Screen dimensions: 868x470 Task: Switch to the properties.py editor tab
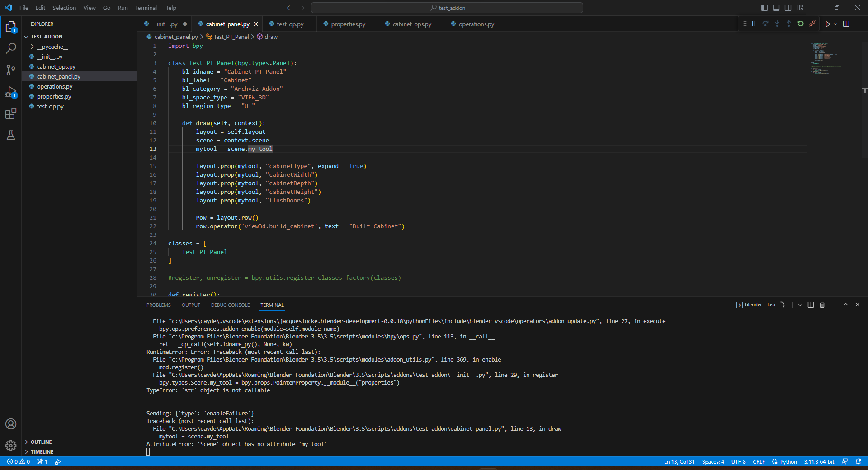(348, 24)
